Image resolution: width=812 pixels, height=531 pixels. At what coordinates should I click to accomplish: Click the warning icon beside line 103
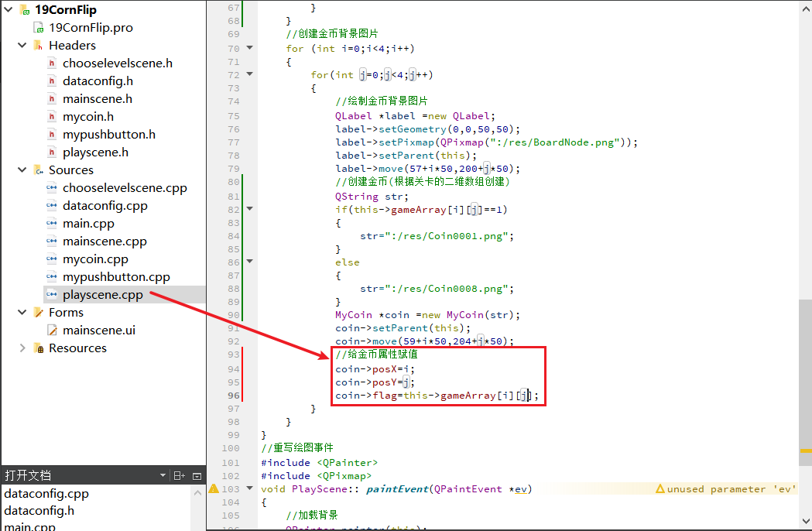click(214, 488)
